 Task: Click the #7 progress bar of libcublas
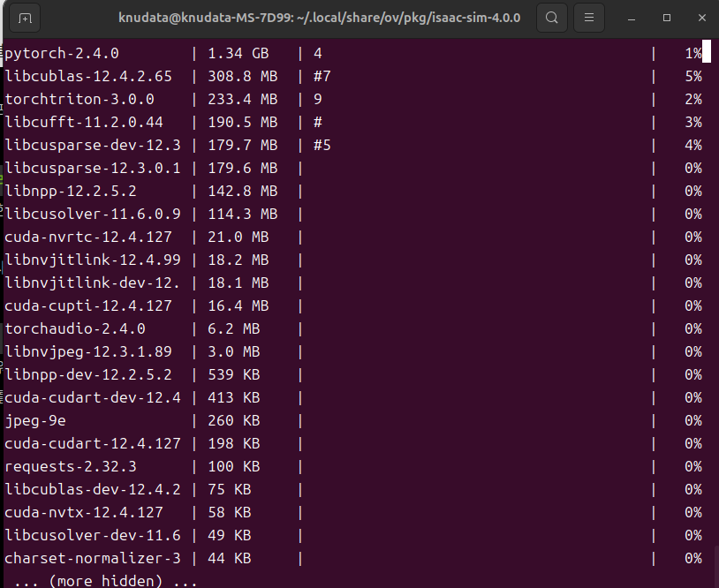pos(322,77)
